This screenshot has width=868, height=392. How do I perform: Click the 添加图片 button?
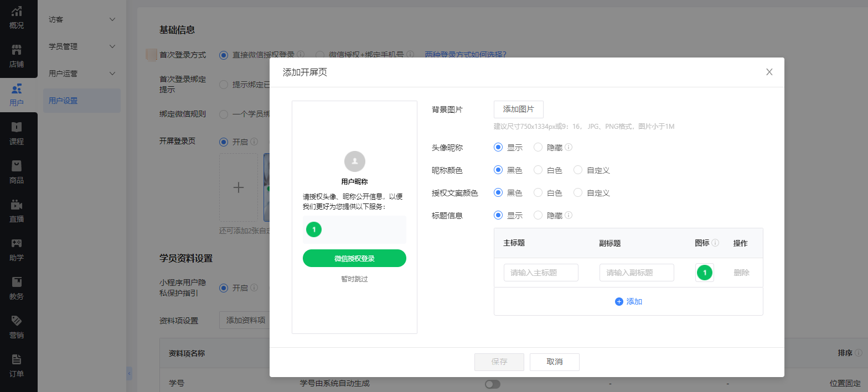pyautogui.click(x=518, y=109)
